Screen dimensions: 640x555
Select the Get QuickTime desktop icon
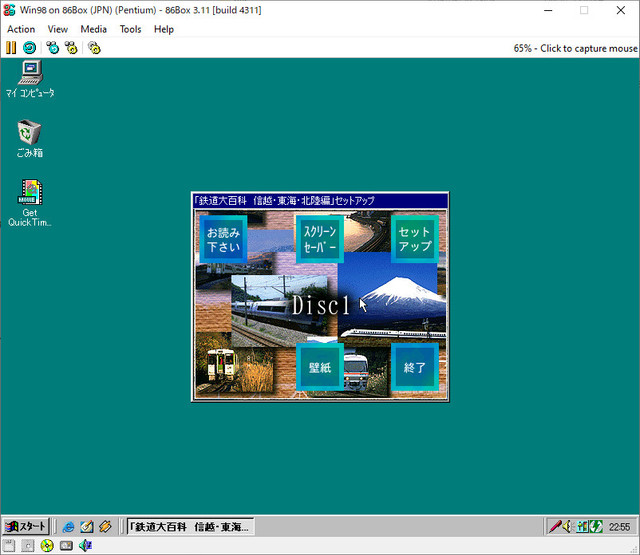30,203
